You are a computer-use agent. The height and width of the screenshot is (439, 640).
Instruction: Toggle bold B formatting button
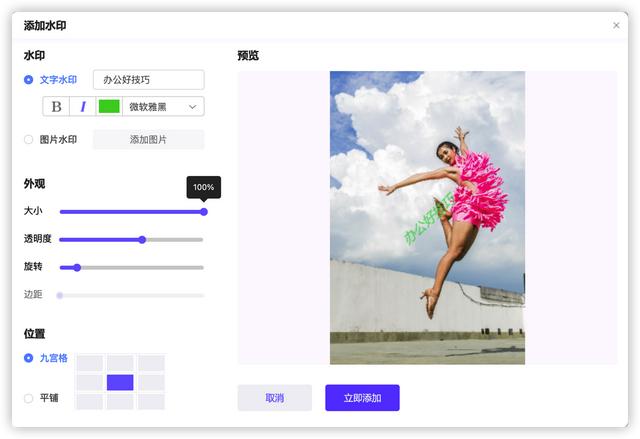click(56, 106)
